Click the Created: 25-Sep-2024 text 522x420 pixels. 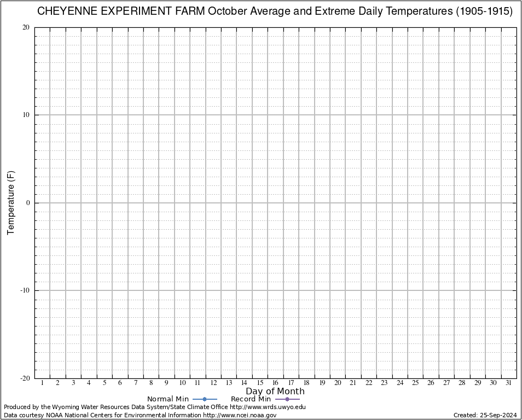click(x=485, y=415)
